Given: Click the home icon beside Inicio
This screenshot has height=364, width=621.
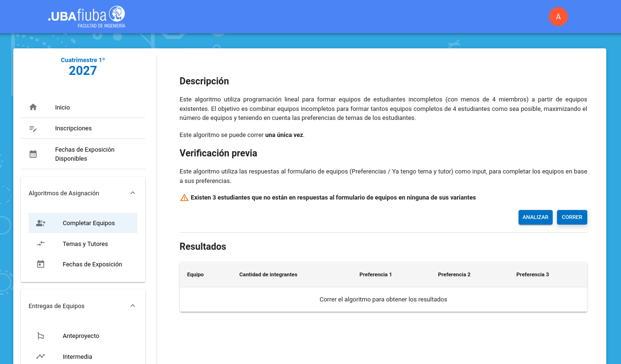Looking at the screenshot, I should tap(33, 107).
